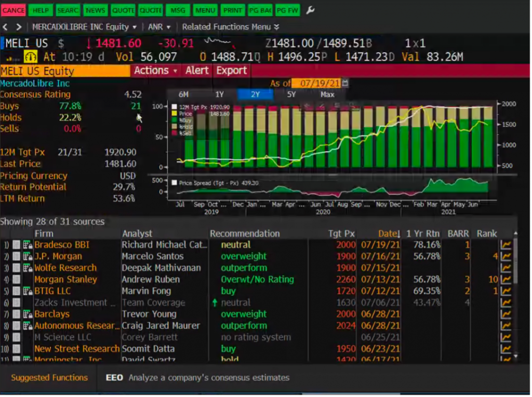Check the box for Autonomous Research row
The height and width of the screenshot is (397, 532).
pos(16,326)
